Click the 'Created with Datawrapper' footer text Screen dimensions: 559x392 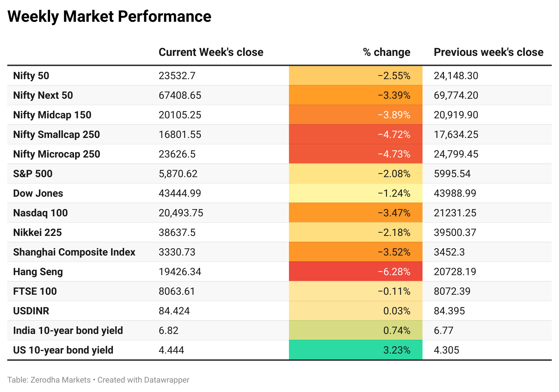[143, 380]
